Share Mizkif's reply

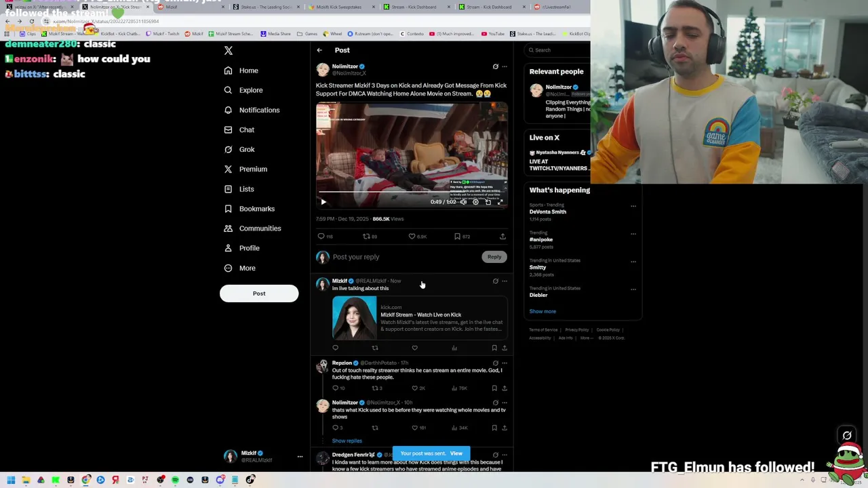click(504, 348)
